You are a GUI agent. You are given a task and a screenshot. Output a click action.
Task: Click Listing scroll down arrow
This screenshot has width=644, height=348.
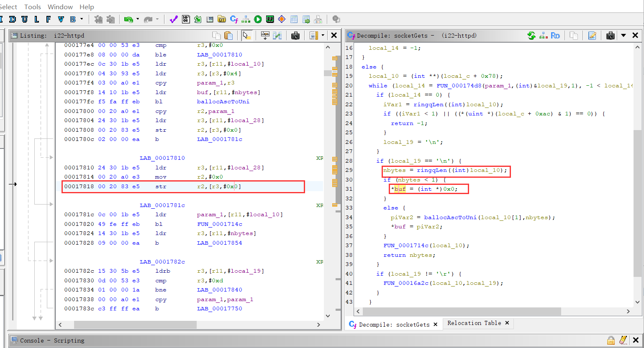pyautogui.click(x=328, y=316)
